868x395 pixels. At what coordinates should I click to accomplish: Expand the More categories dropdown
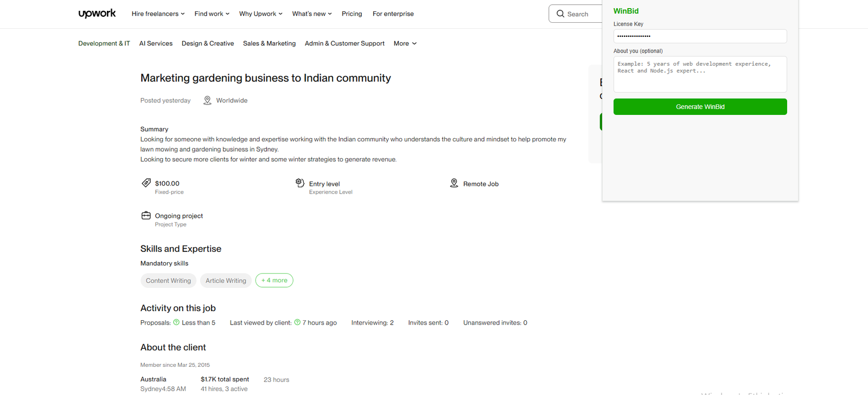(x=405, y=43)
